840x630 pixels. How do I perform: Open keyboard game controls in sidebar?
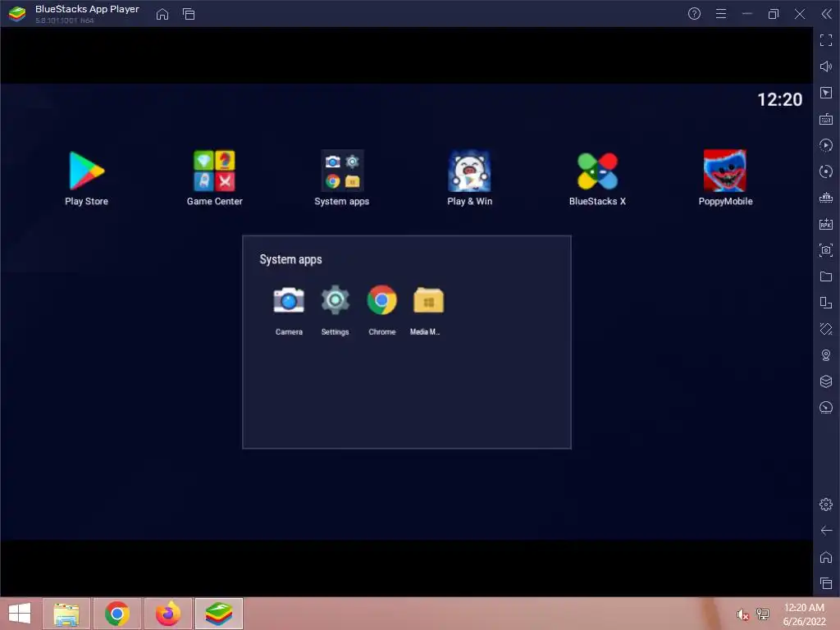(x=826, y=119)
